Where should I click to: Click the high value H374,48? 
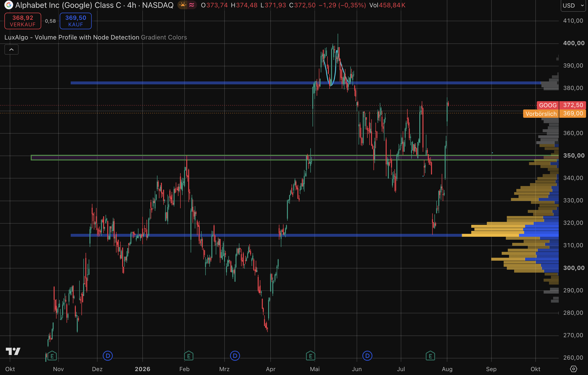[x=244, y=5]
